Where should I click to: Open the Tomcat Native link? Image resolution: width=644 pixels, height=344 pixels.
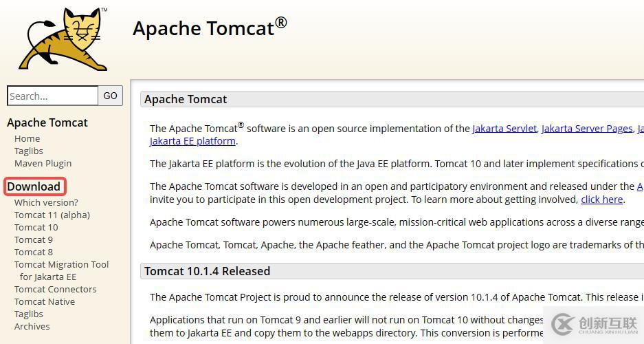45,301
